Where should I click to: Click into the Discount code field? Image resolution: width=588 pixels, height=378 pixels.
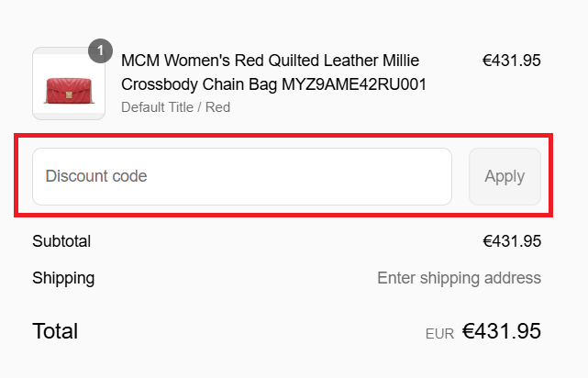242,176
